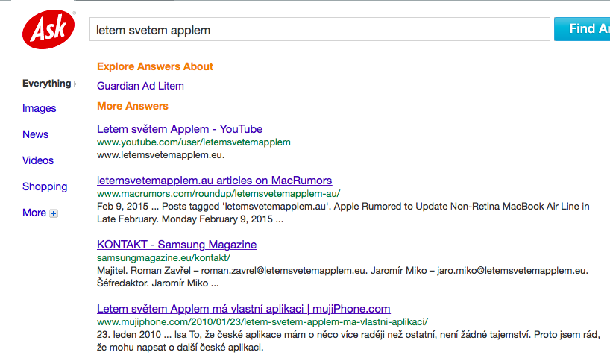Open the News results tab

pos(35,134)
